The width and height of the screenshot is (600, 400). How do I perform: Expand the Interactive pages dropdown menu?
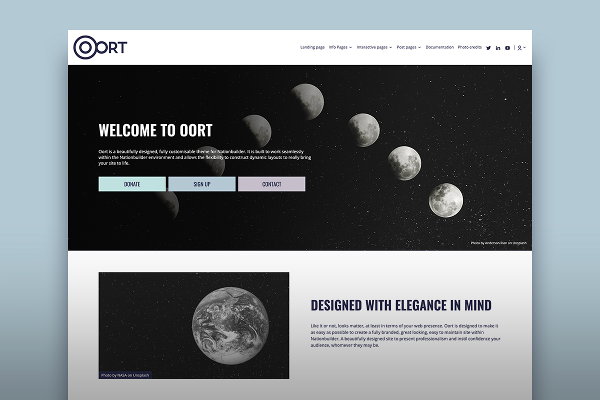pos(374,47)
